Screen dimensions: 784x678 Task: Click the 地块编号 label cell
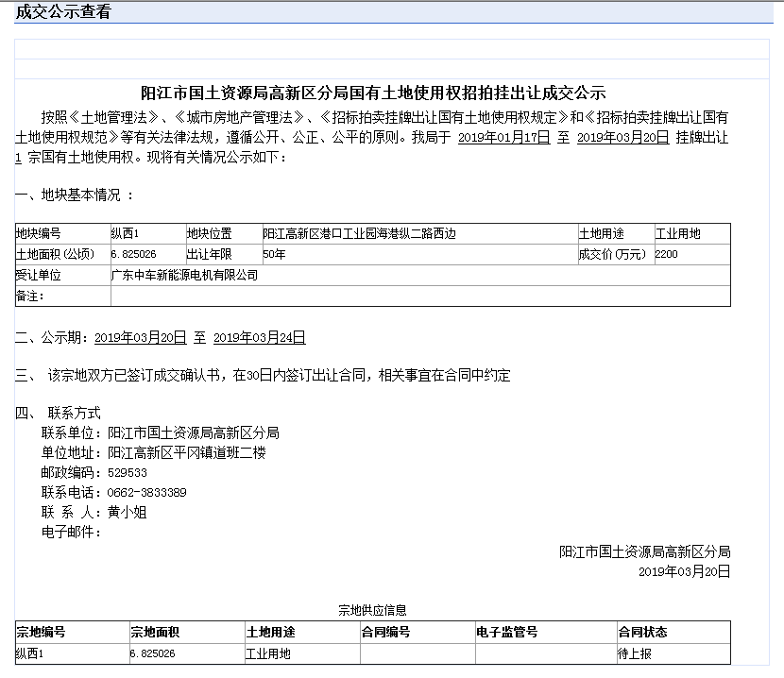[x=63, y=233]
